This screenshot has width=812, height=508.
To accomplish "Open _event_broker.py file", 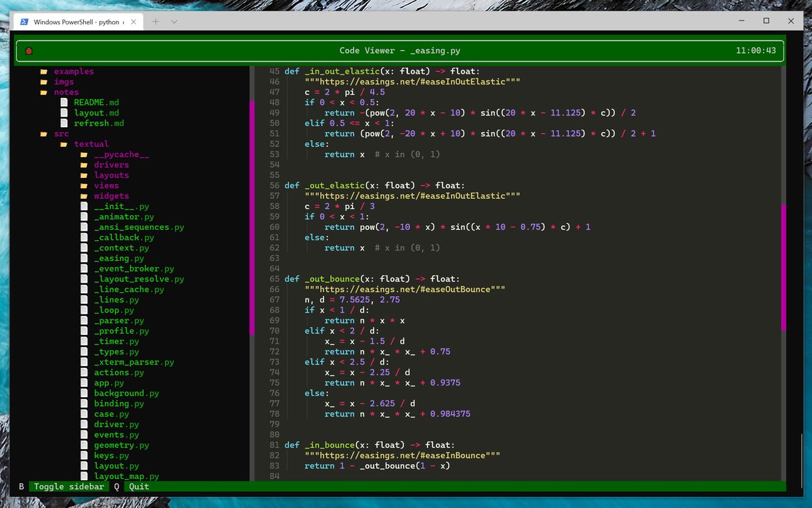I will click(x=134, y=269).
